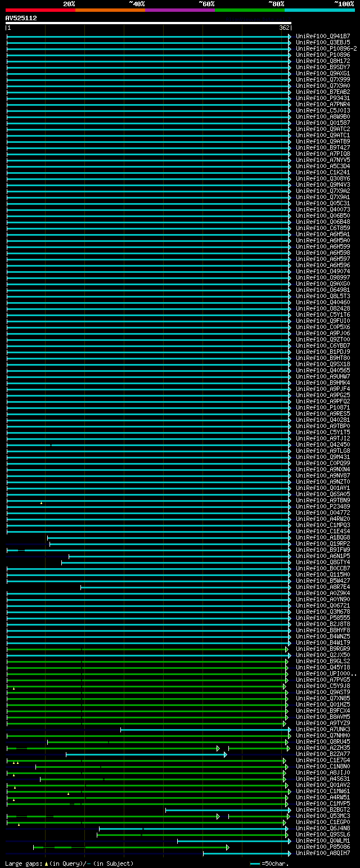
Task: Select the UniRef100_Q01HZ5 label
Action: [323, 705]
